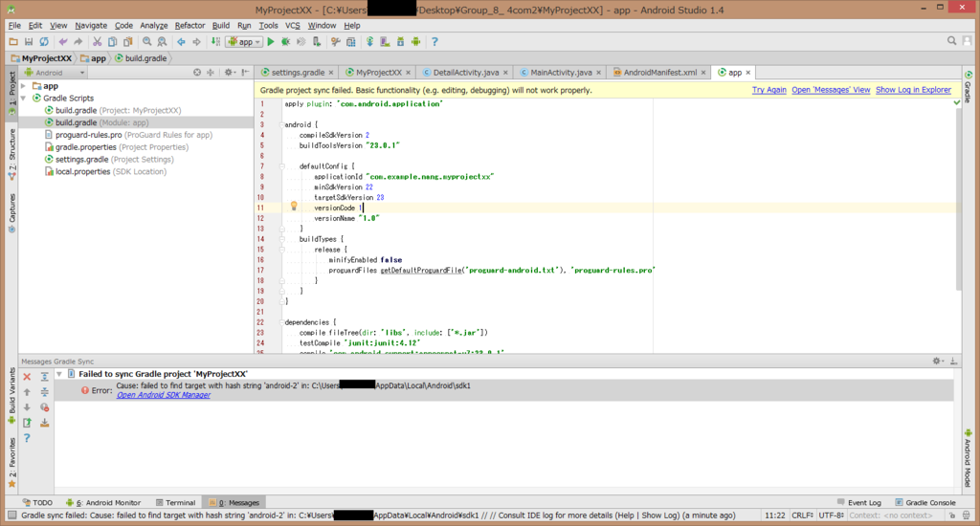Viewport: 980px width, 526px height.
Task: Click Expand All icon in Messages panel
Action: (x=44, y=377)
